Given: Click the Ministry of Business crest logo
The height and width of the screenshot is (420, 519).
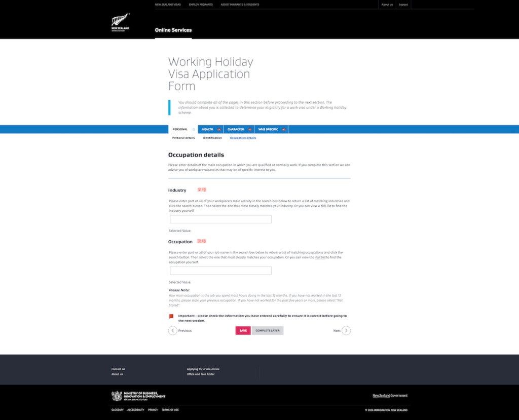Looking at the screenshot, I should pos(117,396).
